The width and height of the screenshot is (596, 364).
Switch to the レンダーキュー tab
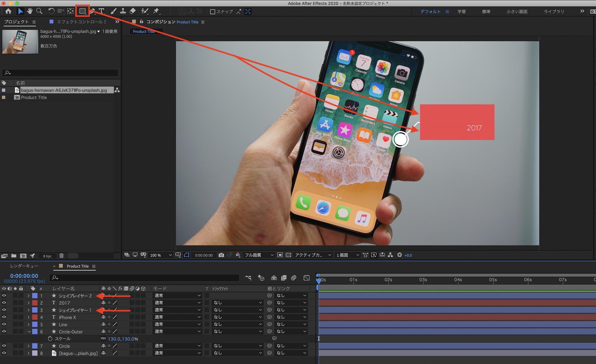[24, 266]
